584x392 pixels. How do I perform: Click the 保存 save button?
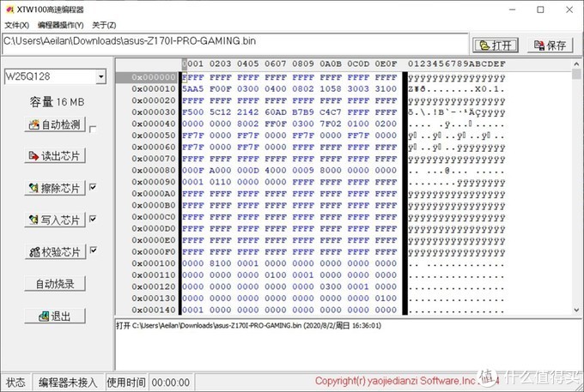550,45
